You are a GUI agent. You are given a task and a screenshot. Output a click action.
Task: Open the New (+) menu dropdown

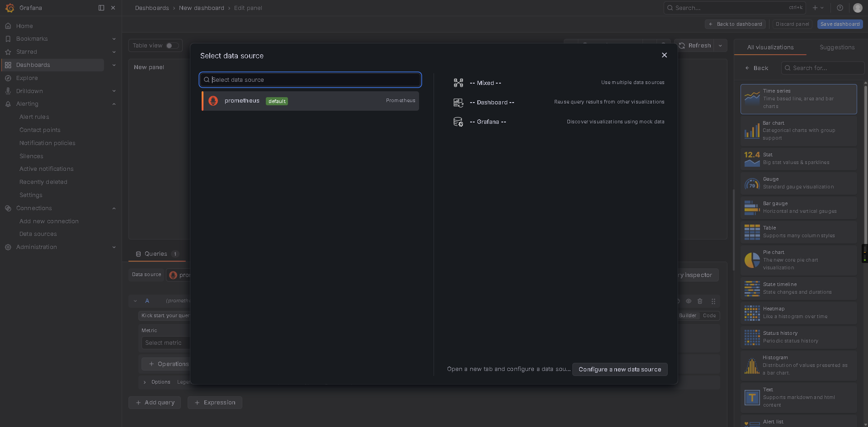pyautogui.click(x=818, y=8)
